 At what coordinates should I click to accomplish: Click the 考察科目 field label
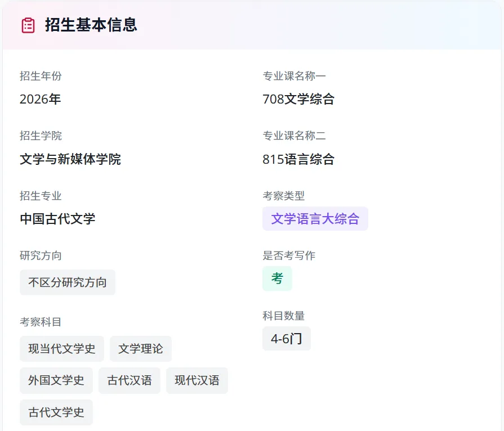(41, 322)
